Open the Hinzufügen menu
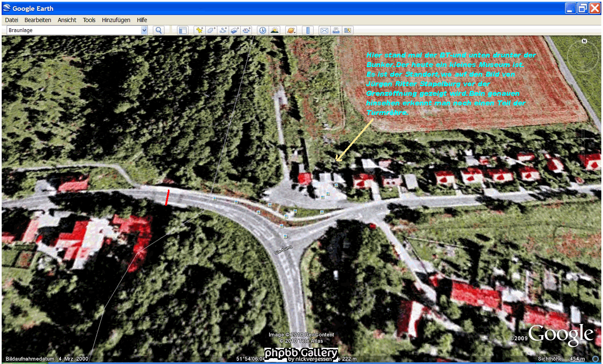 [x=116, y=20]
